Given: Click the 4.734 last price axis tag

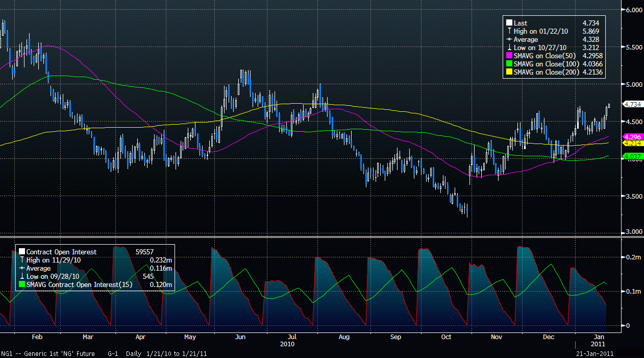Looking at the screenshot, I should click(x=633, y=104).
